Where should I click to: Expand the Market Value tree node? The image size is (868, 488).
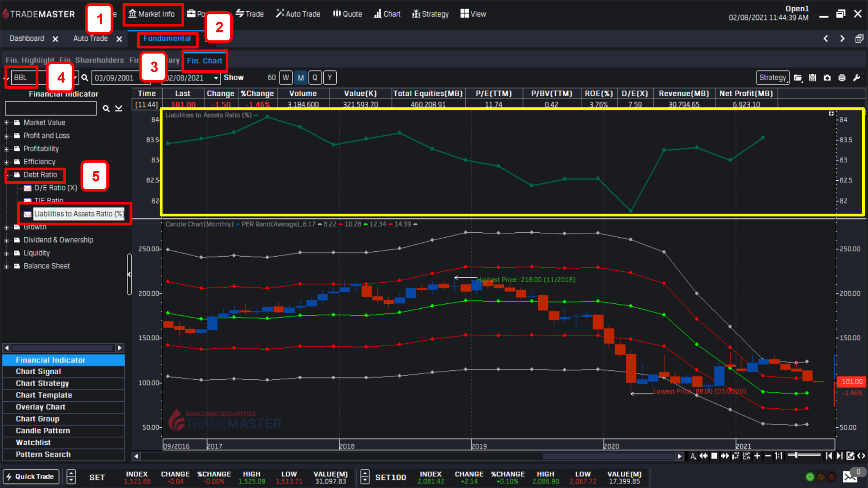click(7, 123)
